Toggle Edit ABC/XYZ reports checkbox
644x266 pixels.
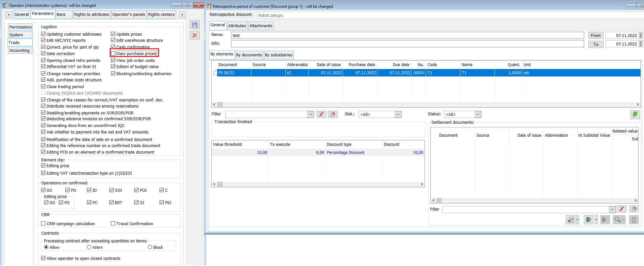point(43,40)
